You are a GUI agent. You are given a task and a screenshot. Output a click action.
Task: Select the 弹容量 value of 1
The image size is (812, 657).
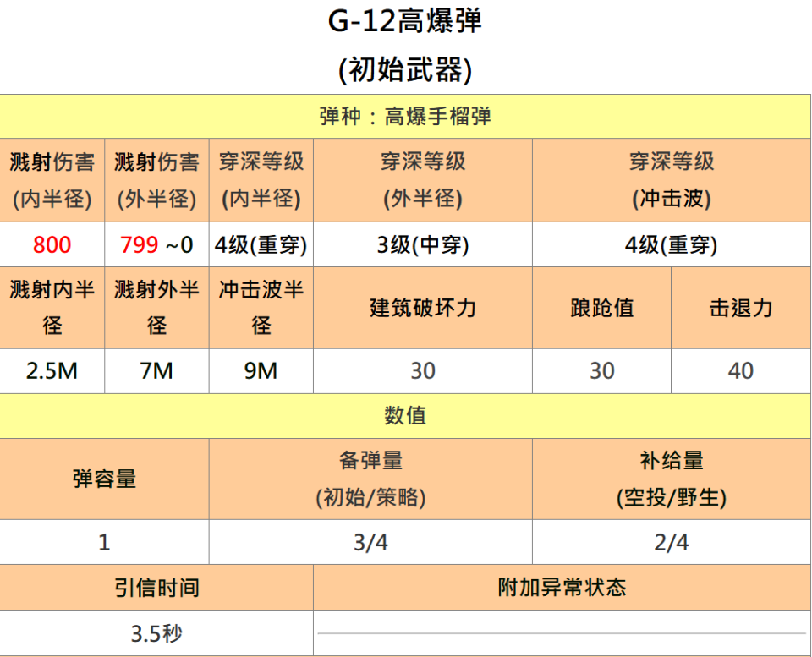tap(104, 543)
